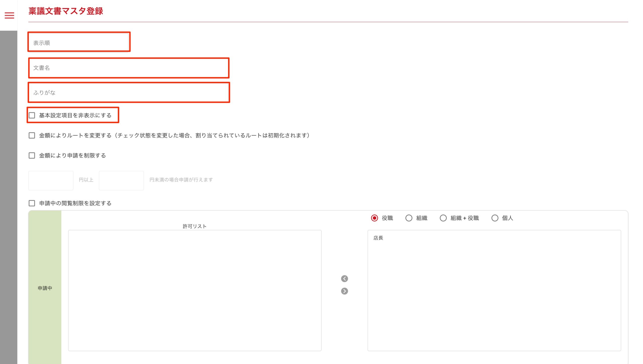Click the 円以上 minimum amount field
This screenshot has height=364, width=643.
click(51, 180)
